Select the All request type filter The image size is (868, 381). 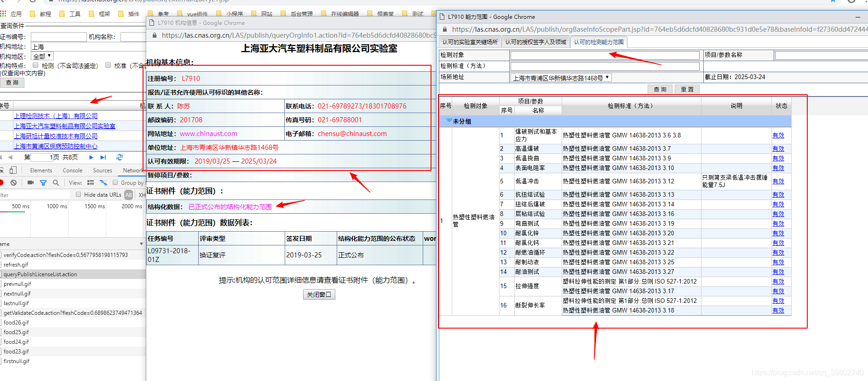point(128,195)
